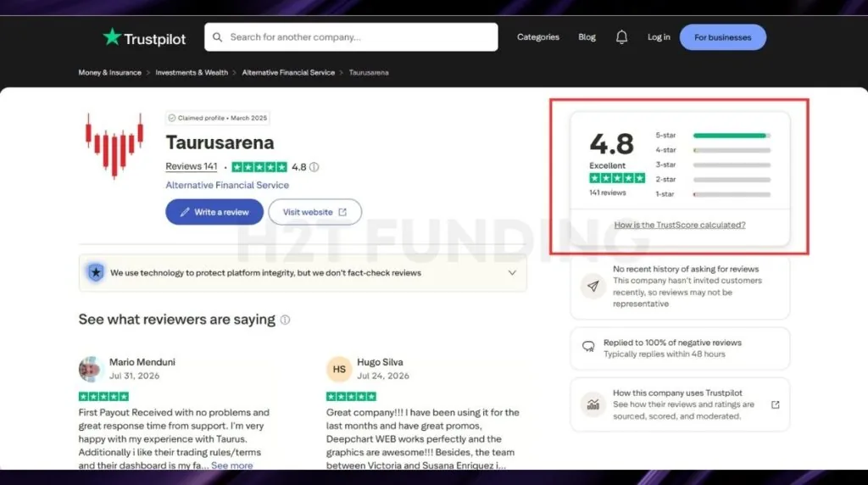Go to Money & Insurance breadcrumb
Screen dimensions: 868x485
[x=109, y=73]
